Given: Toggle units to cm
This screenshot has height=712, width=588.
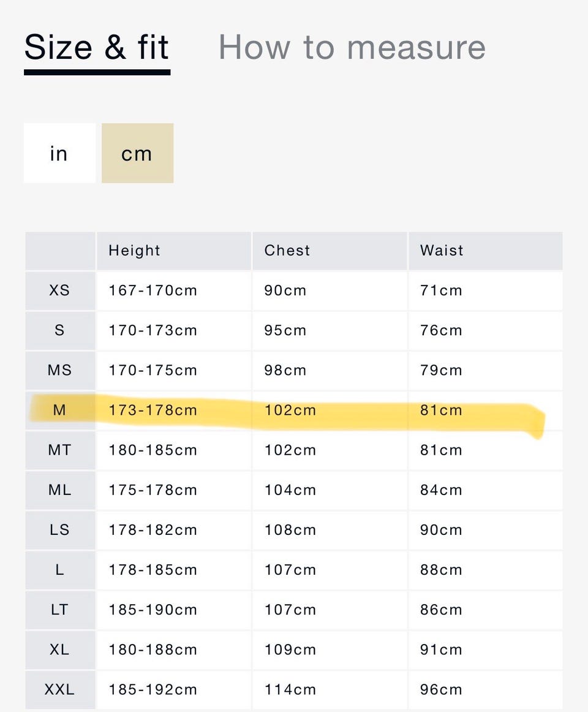Looking at the screenshot, I should click(137, 153).
